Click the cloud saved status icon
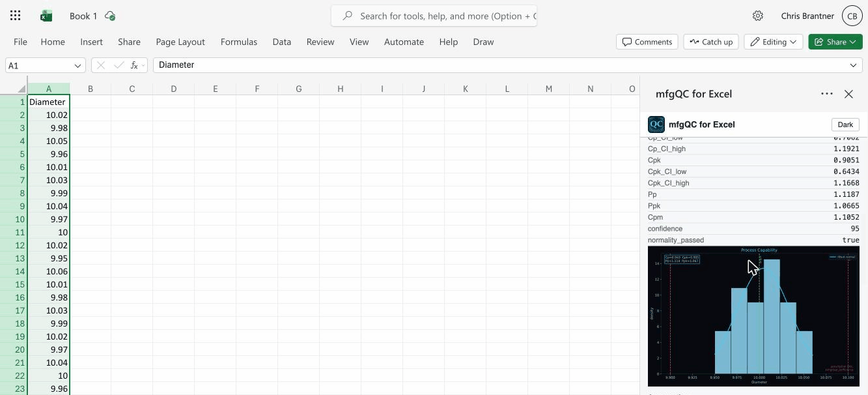The image size is (868, 395). (x=110, y=16)
